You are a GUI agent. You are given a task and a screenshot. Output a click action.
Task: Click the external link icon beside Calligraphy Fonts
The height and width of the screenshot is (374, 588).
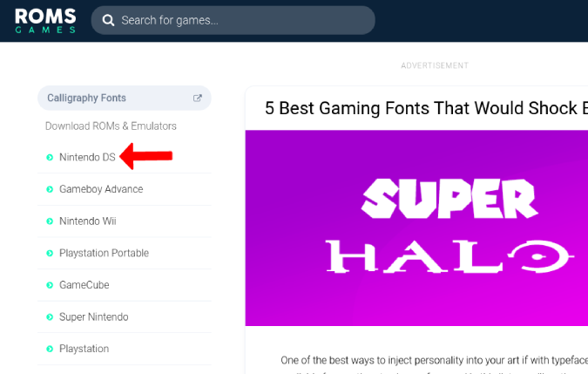coord(197,98)
